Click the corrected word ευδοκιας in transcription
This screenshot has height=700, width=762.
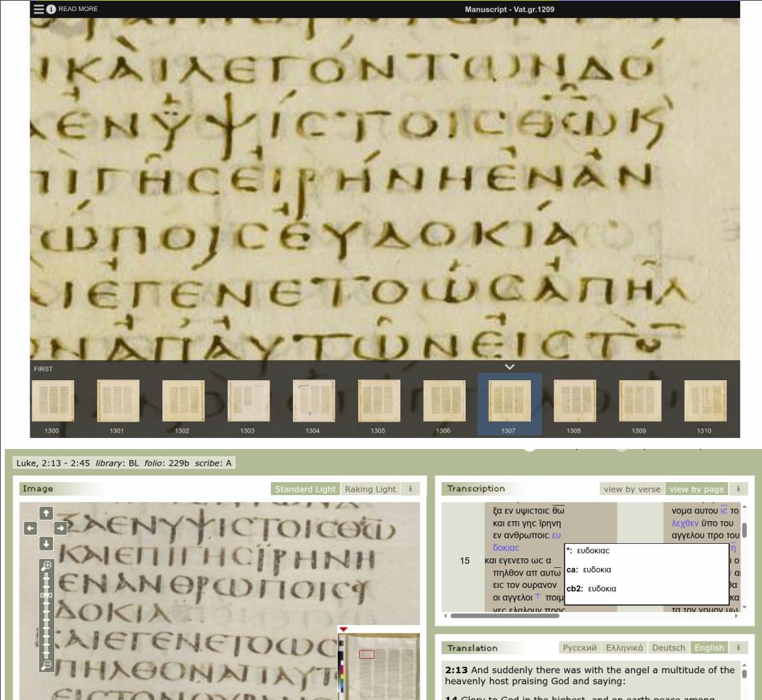coord(506,547)
